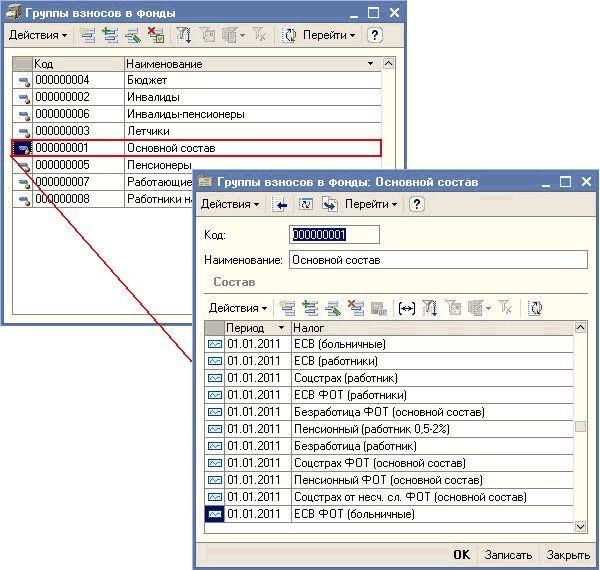The width and height of the screenshot is (600, 570).
Task: Open Действия menu at top of Основной состав window
Action: pos(231,204)
